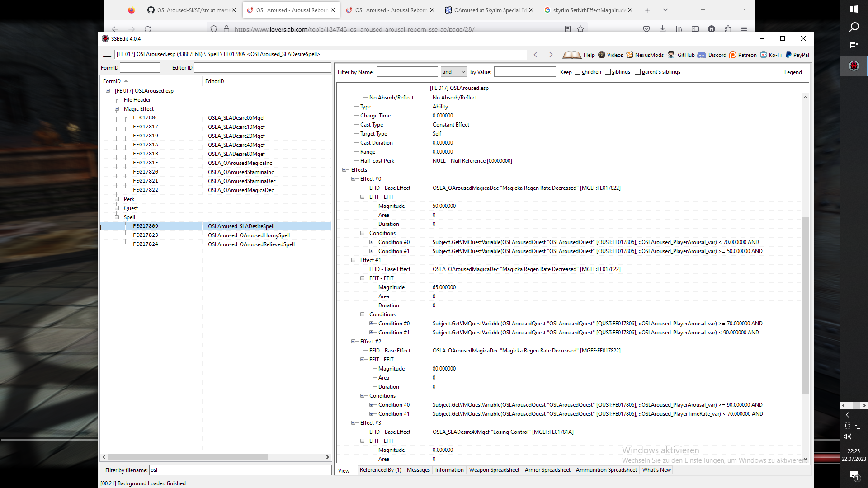Select SSEEdit taskbar icon
Viewport: 868px width, 488px height.
click(x=854, y=66)
